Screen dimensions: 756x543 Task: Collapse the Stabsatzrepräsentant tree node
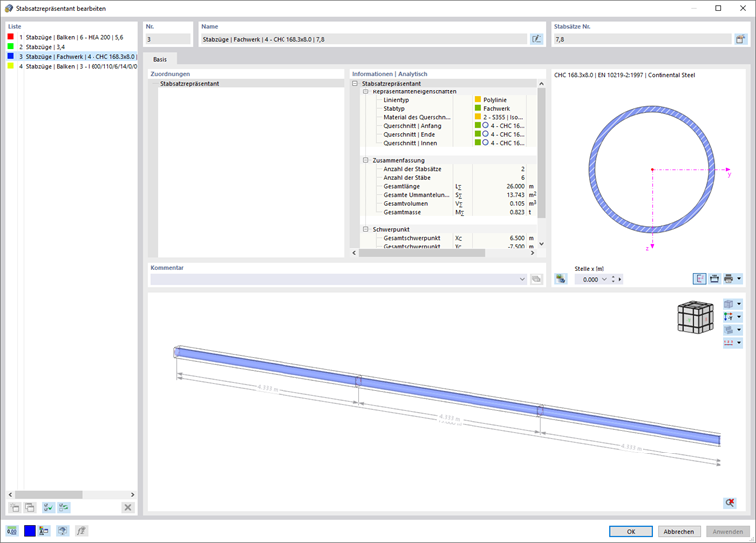click(355, 83)
